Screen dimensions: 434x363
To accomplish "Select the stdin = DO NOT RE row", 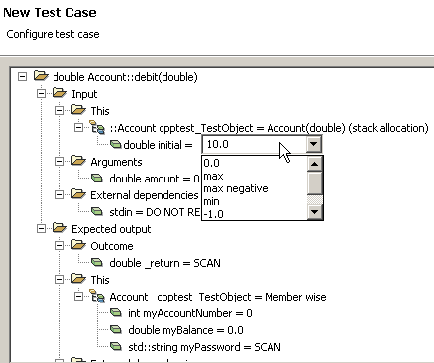I will point(154,212).
